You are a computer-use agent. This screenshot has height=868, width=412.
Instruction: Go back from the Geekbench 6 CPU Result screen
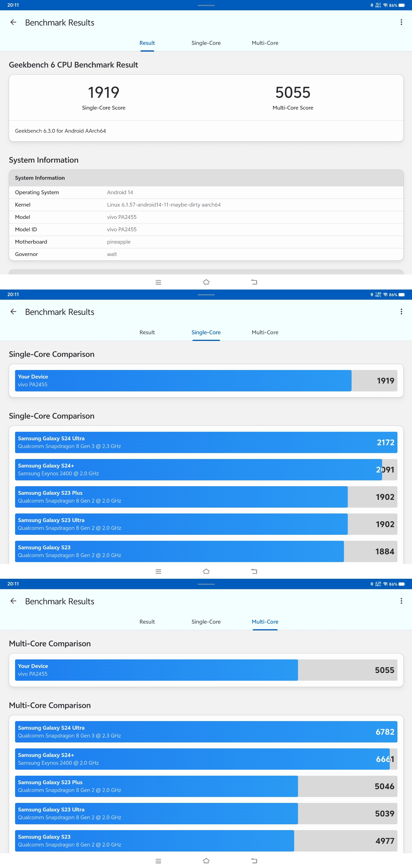(x=13, y=22)
